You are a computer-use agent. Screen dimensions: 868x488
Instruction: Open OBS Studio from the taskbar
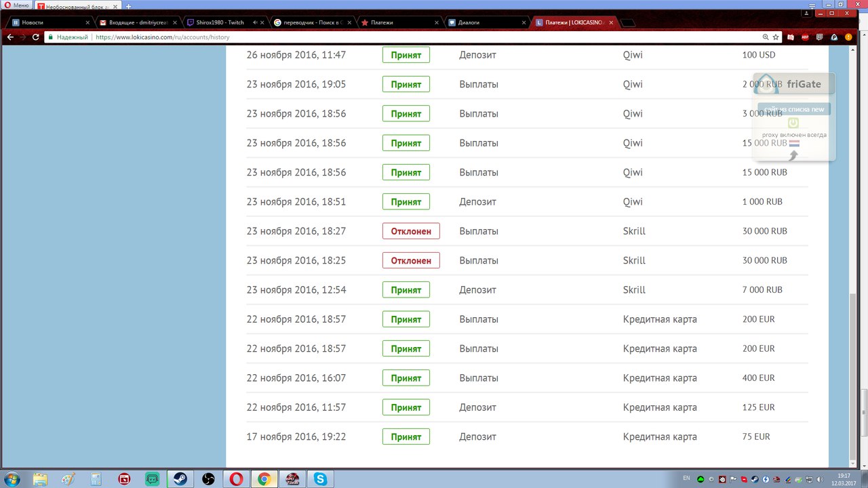(x=208, y=479)
